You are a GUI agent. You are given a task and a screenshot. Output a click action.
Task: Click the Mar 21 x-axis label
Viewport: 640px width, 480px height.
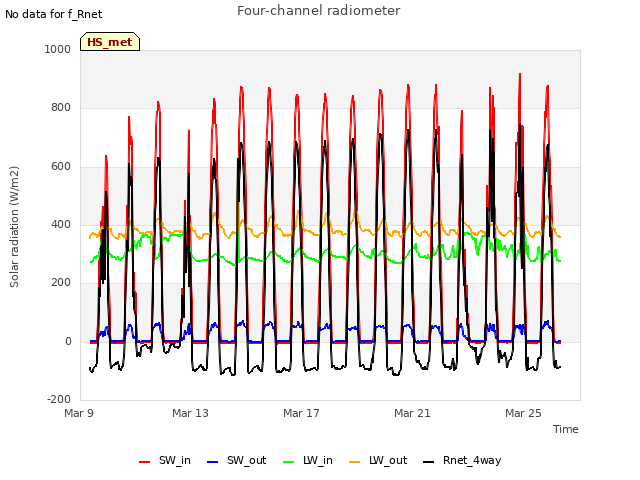412,413
